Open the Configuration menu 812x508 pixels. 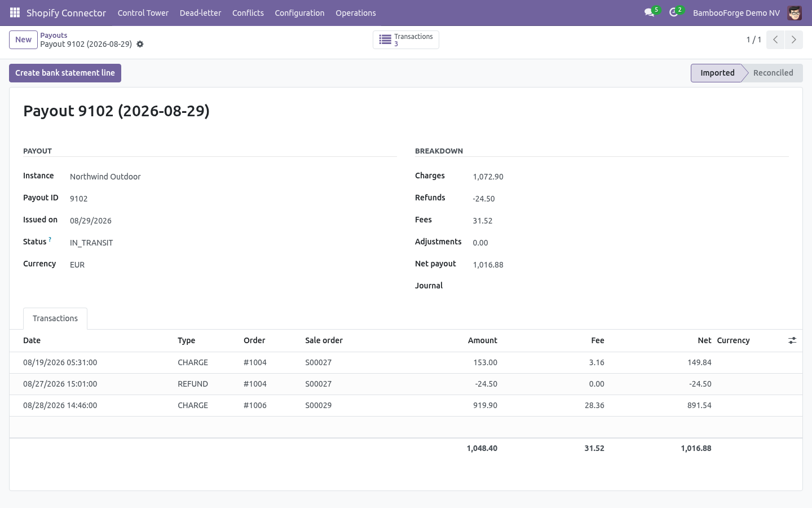point(299,12)
